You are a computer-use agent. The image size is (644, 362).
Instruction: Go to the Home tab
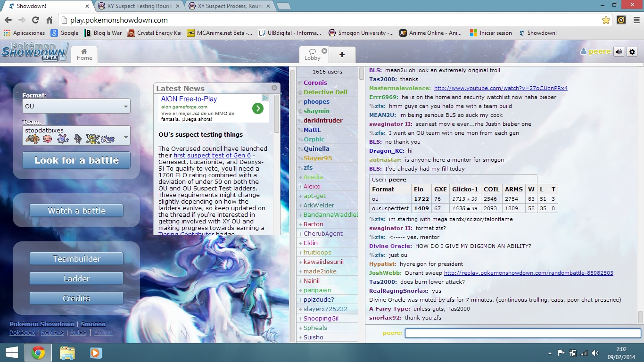pyautogui.click(x=84, y=55)
